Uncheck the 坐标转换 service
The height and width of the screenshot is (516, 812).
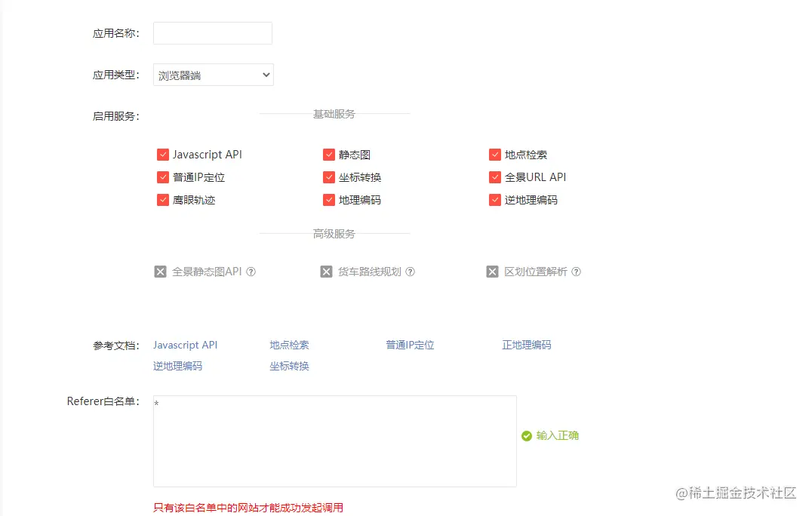click(329, 177)
